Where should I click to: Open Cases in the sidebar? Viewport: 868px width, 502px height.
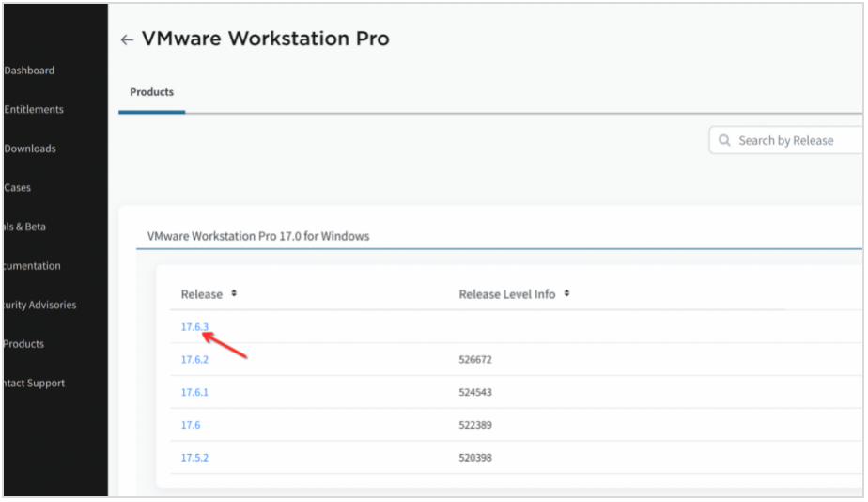click(x=17, y=187)
